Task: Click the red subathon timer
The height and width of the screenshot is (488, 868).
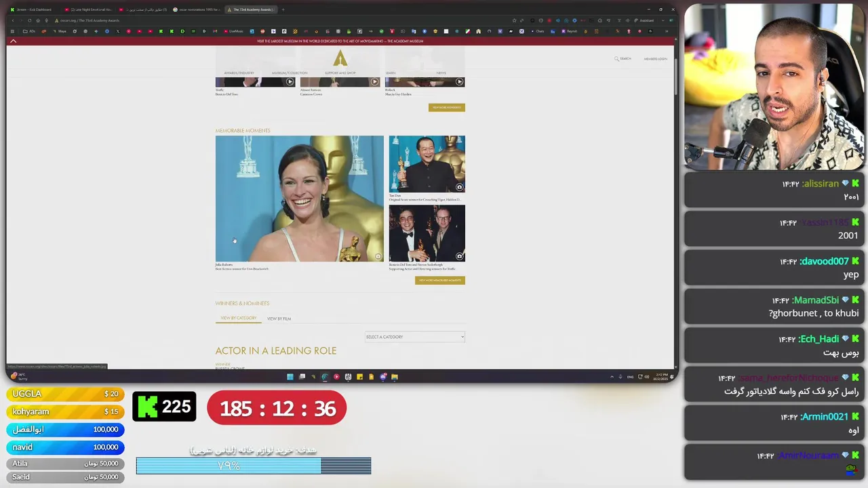Action: (x=277, y=408)
